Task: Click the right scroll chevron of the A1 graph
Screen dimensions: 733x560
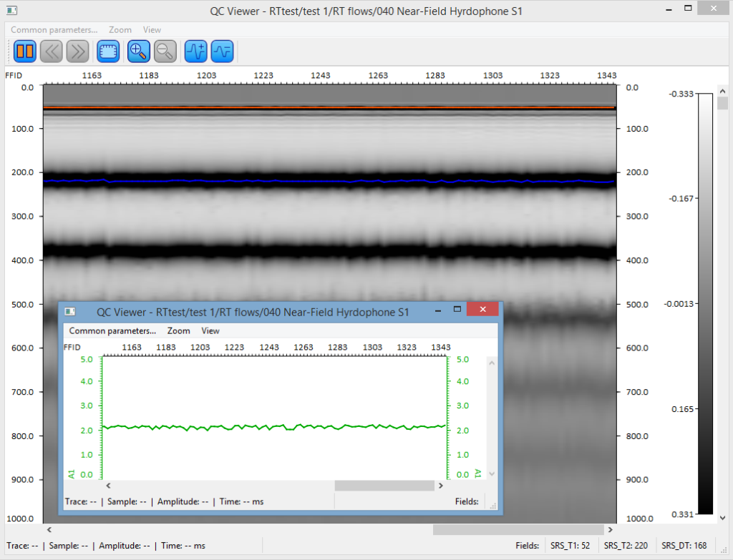Action: point(441,485)
